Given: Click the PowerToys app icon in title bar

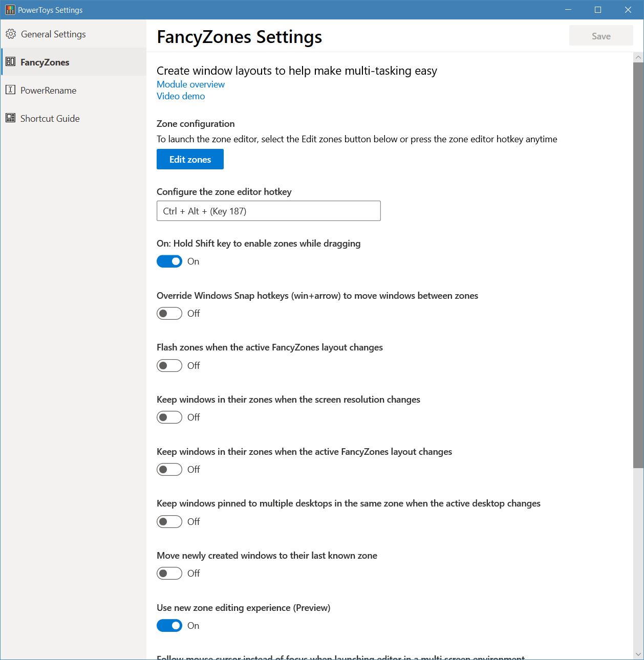Looking at the screenshot, I should click(x=10, y=10).
